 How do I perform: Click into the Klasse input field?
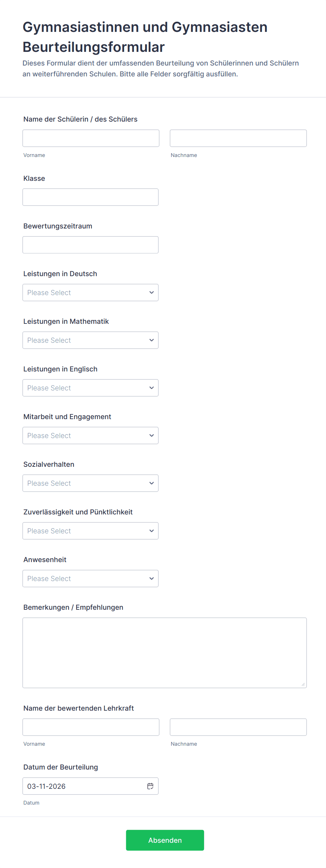click(x=90, y=197)
